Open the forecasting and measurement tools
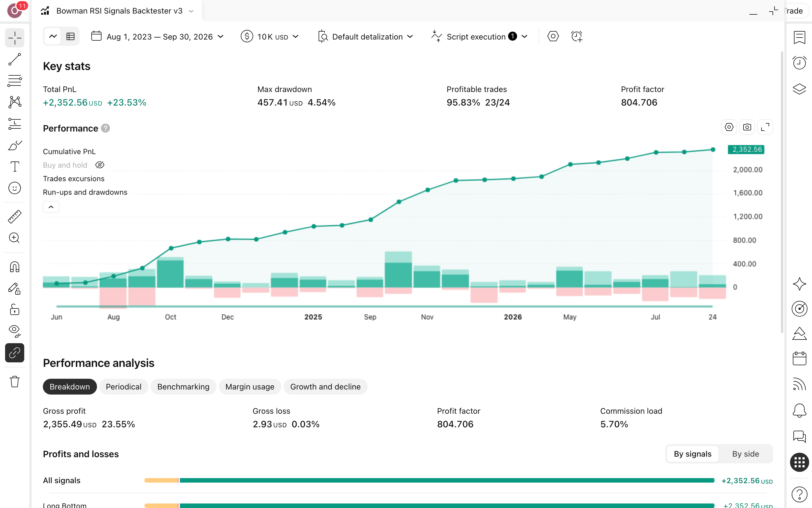The height and width of the screenshot is (508, 812). [15, 124]
